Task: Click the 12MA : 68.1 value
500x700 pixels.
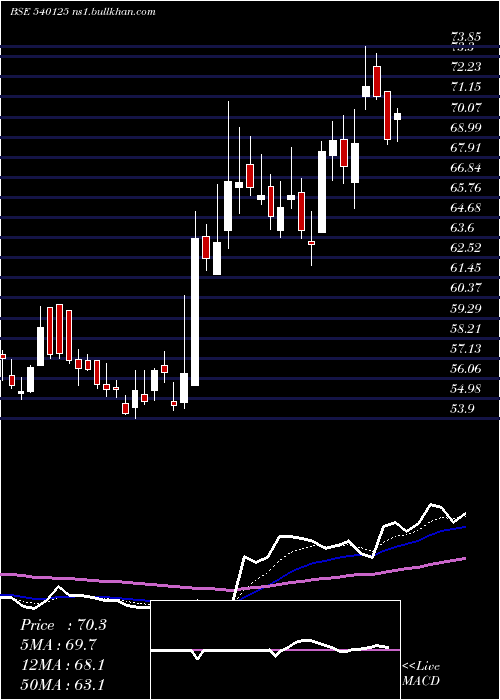Action: pos(62,665)
